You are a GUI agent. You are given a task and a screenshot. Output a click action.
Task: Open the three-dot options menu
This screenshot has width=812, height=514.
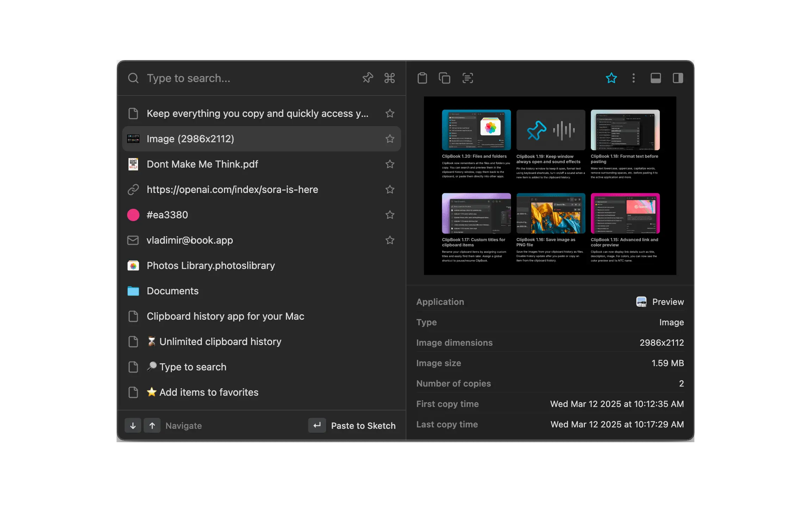point(633,78)
